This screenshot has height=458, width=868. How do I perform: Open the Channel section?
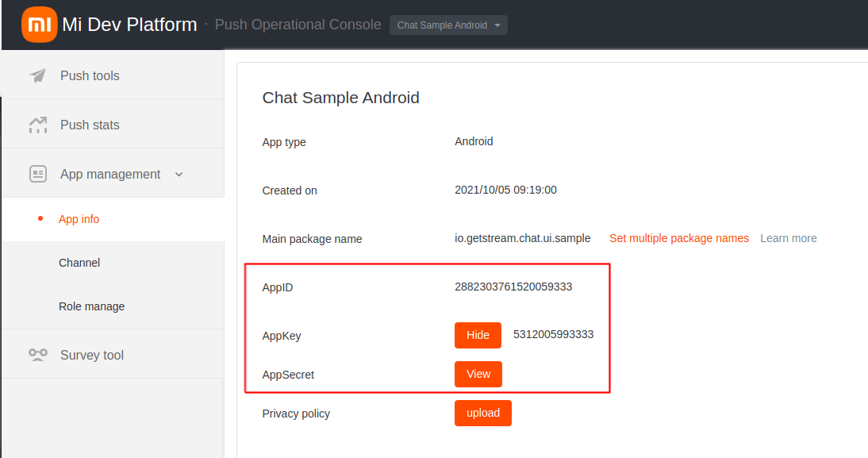point(79,262)
